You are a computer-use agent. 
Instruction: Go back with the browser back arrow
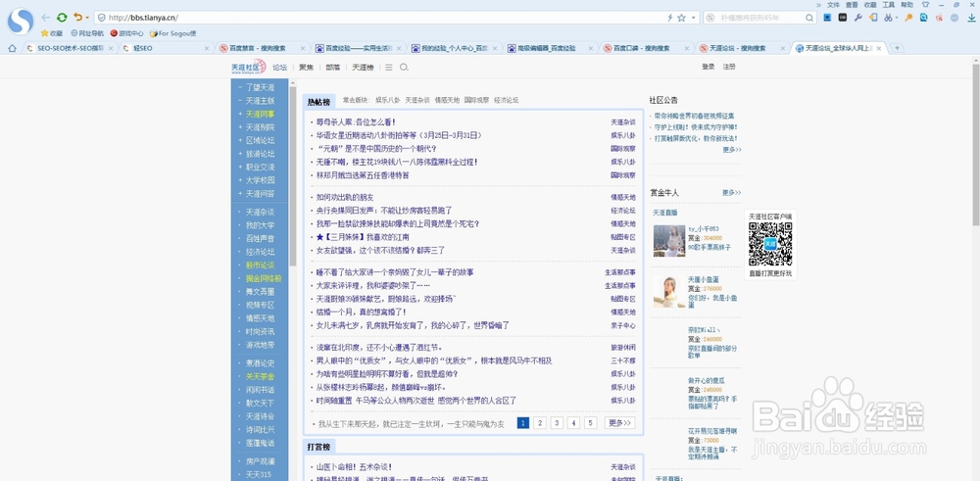[46, 18]
